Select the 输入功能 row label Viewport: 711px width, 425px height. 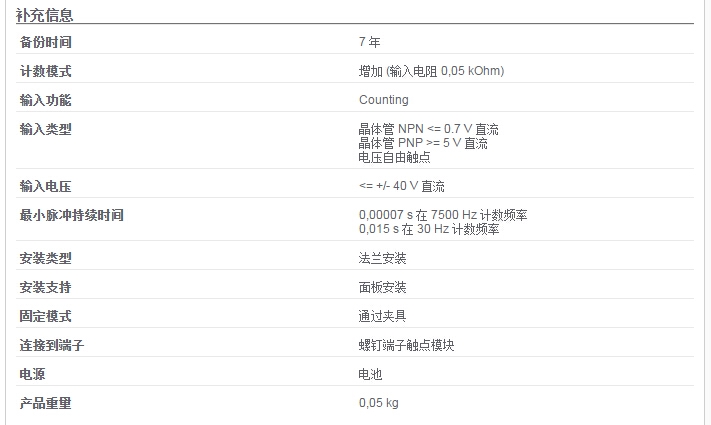point(45,100)
